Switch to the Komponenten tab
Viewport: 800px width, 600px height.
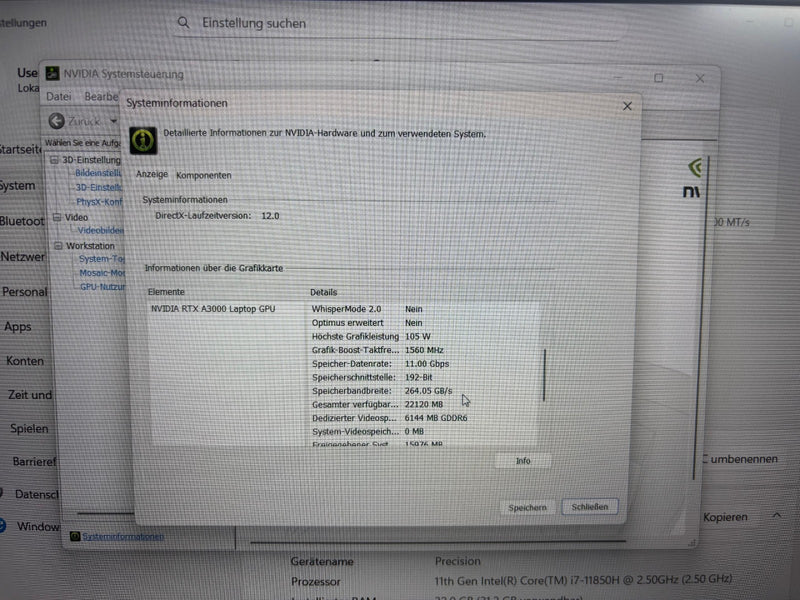coord(203,175)
